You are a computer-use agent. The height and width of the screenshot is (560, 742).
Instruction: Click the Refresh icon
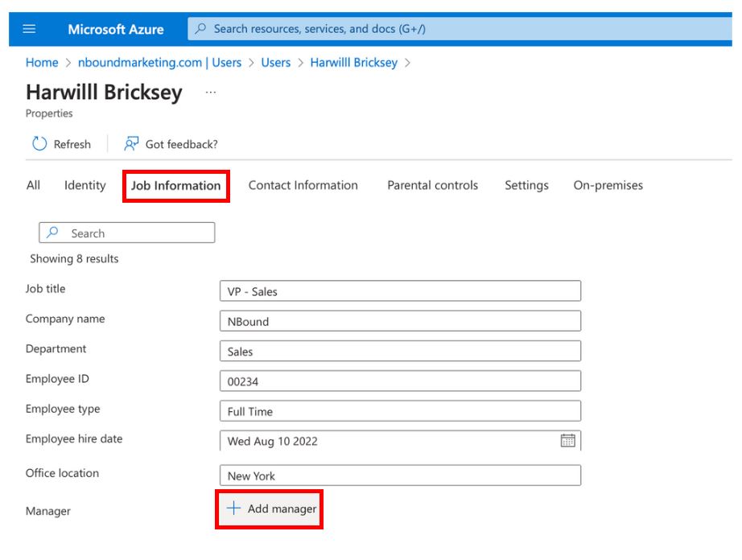click(39, 144)
